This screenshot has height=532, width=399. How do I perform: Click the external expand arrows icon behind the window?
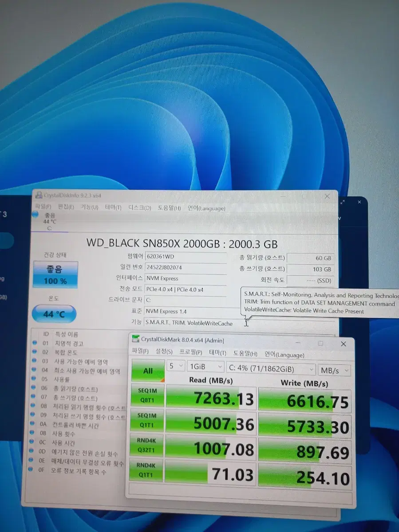click(343, 202)
